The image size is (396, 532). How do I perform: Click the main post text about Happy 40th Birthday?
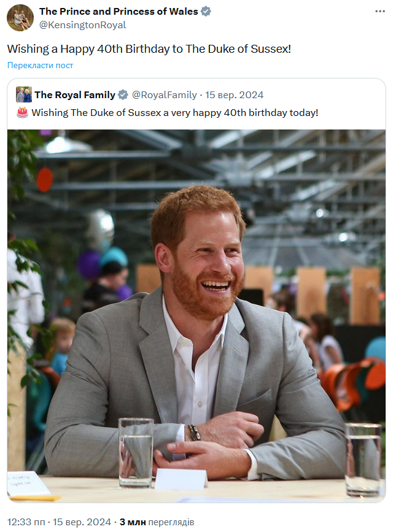pyautogui.click(x=149, y=48)
